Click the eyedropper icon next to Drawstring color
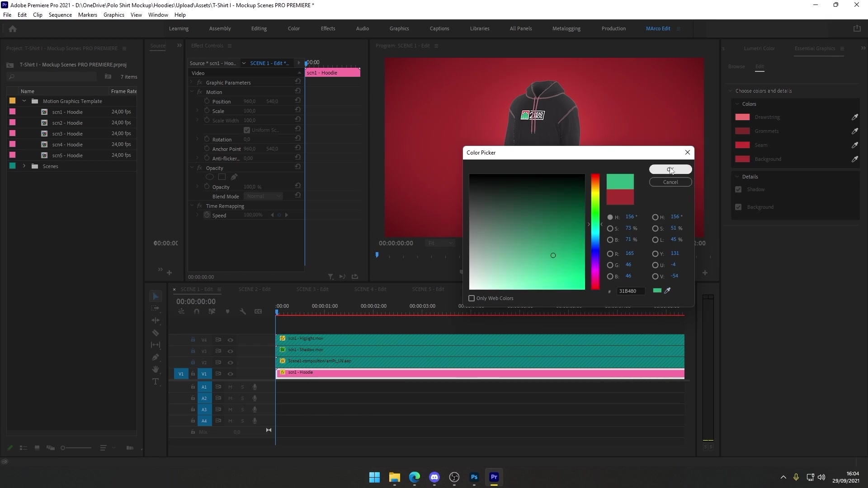 click(855, 117)
